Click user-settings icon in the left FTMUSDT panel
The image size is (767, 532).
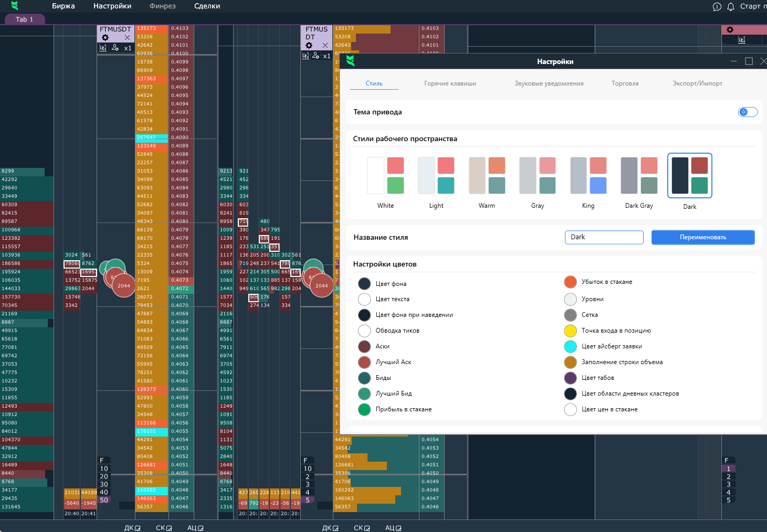click(x=115, y=48)
